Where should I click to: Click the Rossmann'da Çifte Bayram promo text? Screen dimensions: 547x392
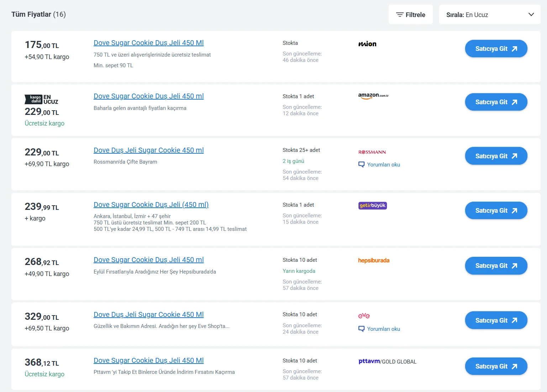125,162
